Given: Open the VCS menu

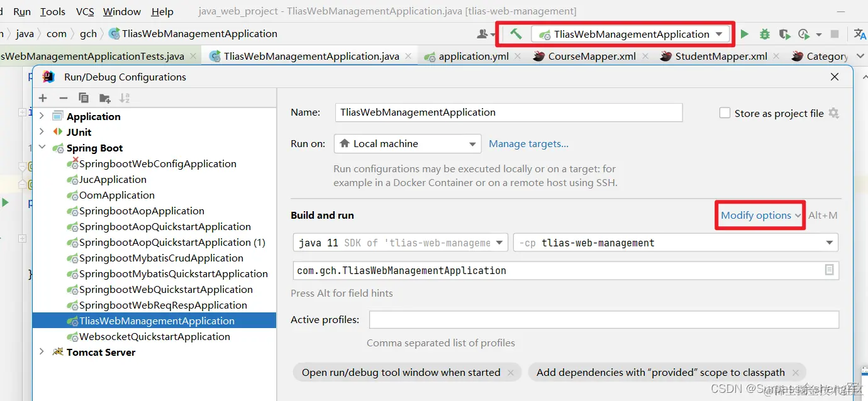Looking at the screenshot, I should pyautogui.click(x=85, y=11).
